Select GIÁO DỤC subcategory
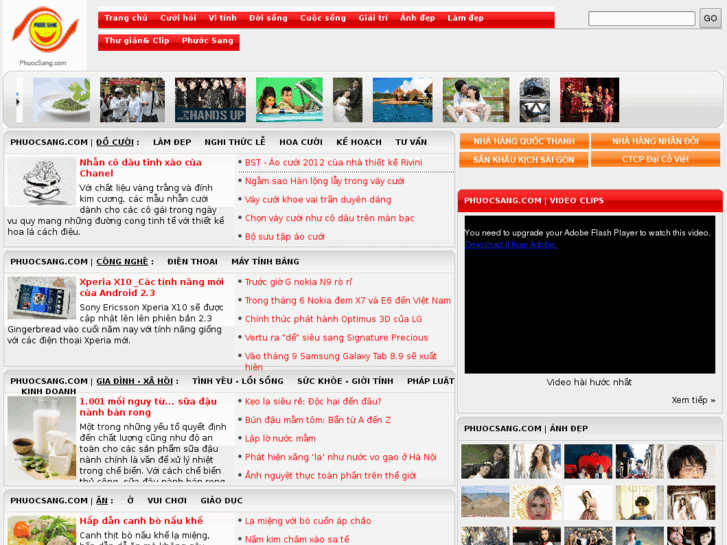The width and height of the screenshot is (727, 545). pos(222,500)
